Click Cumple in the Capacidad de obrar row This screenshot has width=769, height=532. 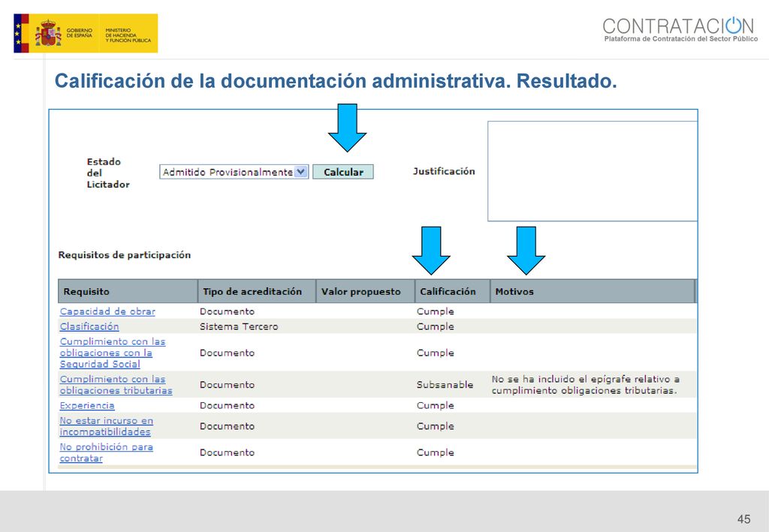tap(436, 311)
